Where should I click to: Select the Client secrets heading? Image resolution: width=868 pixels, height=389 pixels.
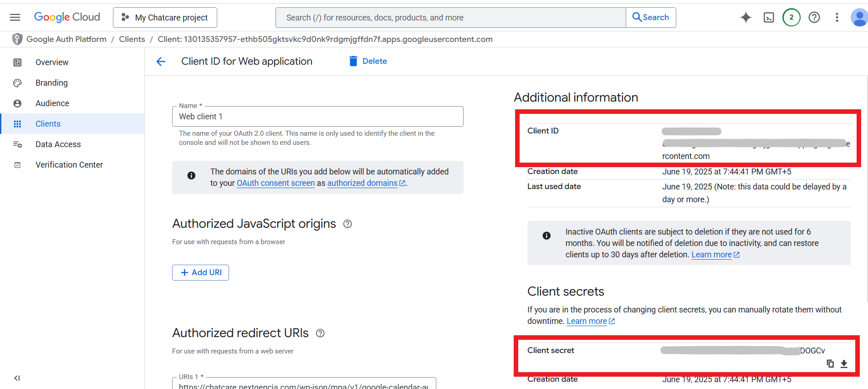point(566,292)
